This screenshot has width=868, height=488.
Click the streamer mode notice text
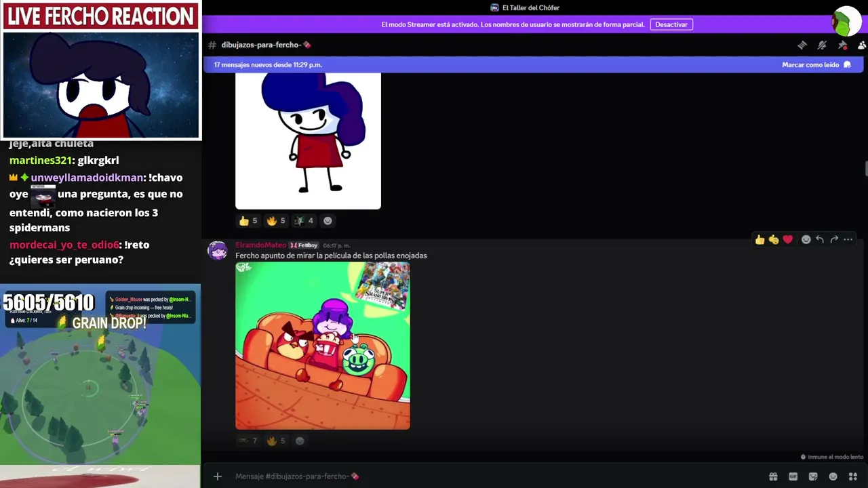(513, 24)
